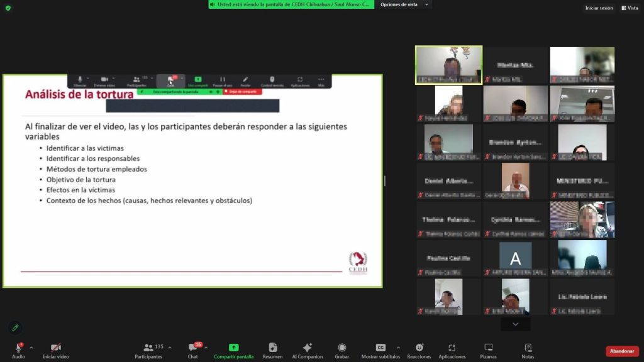Toggle Mostrar subtítulos closed captions
Image resolution: width=644 pixels, height=362 pixels.
point(380,350)
